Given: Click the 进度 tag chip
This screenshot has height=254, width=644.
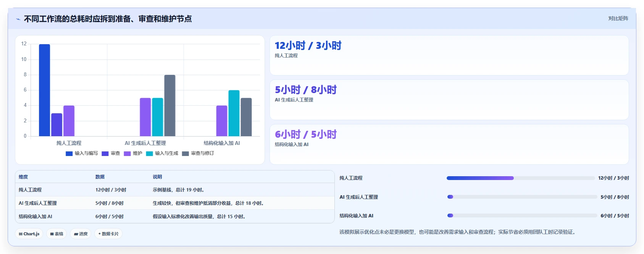Looking at the screenshot, I should point(81,234).
